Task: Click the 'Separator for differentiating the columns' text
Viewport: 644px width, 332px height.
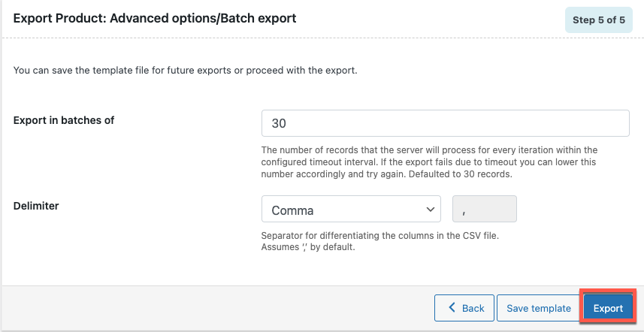Action: [380, 237]
